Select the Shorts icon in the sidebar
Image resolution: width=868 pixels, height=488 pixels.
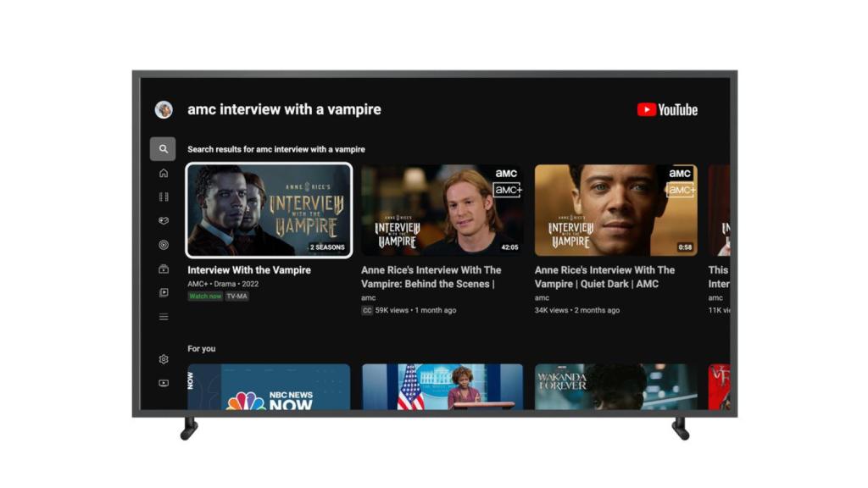click(163, 197)
